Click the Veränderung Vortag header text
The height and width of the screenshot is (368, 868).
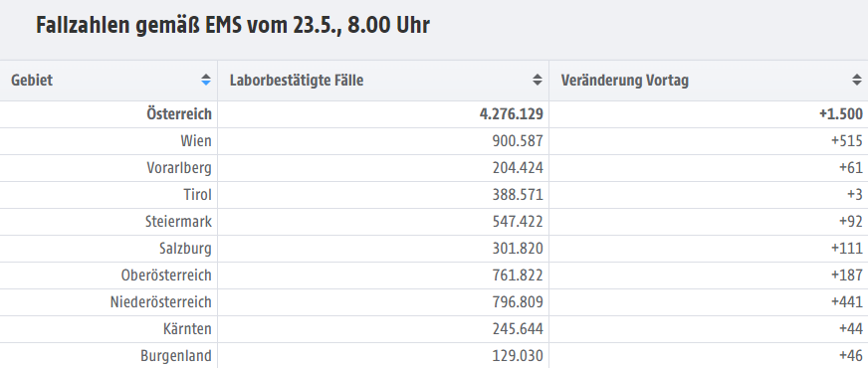pyautogui.click(x=625, y=81)
